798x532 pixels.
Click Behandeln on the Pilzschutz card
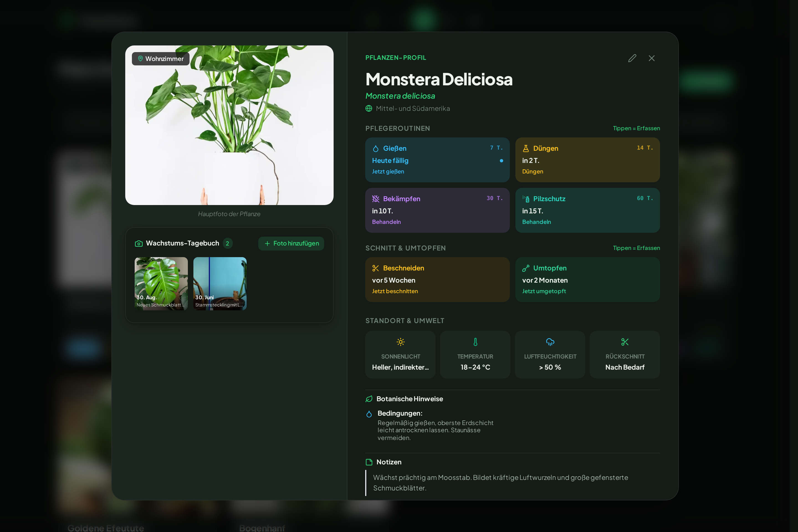pyautogui.click(x=536, y=222)
